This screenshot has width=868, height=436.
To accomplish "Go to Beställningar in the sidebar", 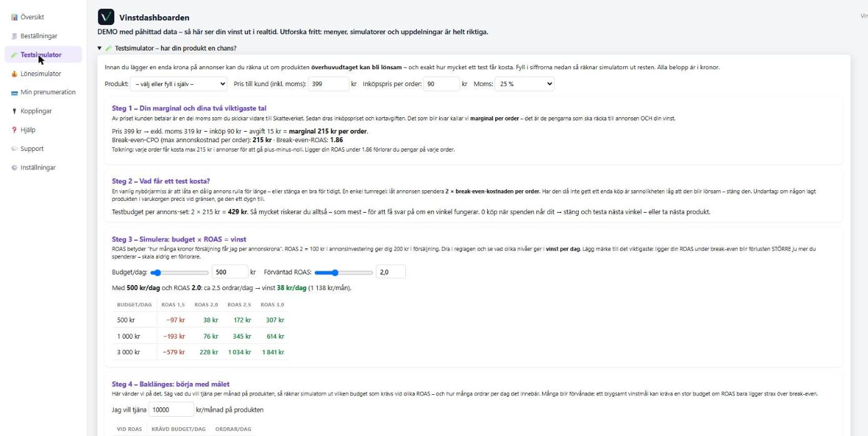I will [43, 36].
